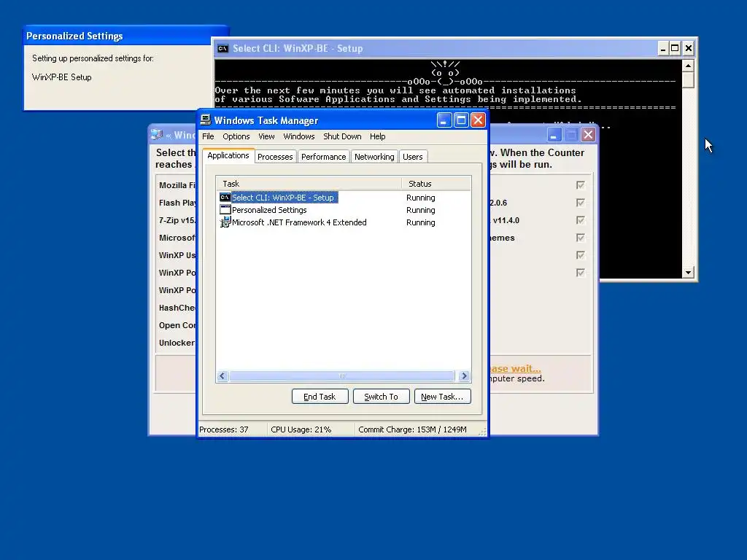The width and height of the screenshot is (747, 560).
Task: Minimize the setup window behind Task Manager
Action: pos(554,135)
